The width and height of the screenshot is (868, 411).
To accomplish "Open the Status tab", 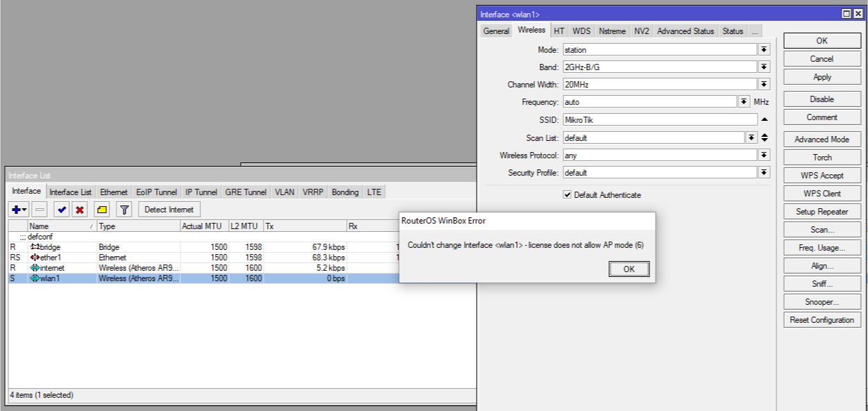I will [x=733, y=31].
